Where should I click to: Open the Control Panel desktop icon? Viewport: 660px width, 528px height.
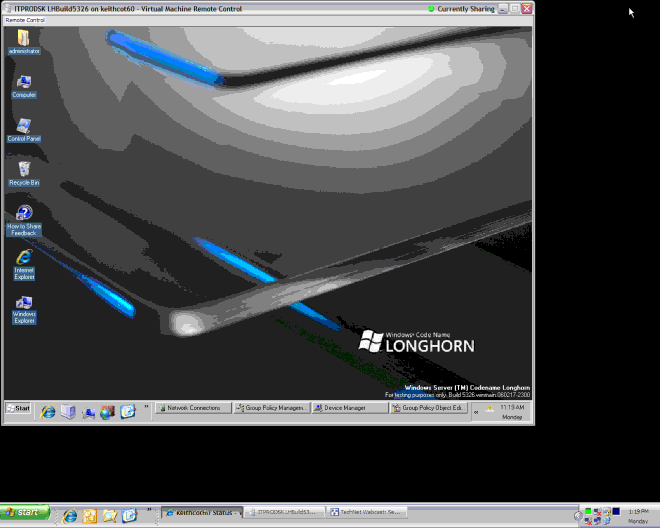(24, 130)
